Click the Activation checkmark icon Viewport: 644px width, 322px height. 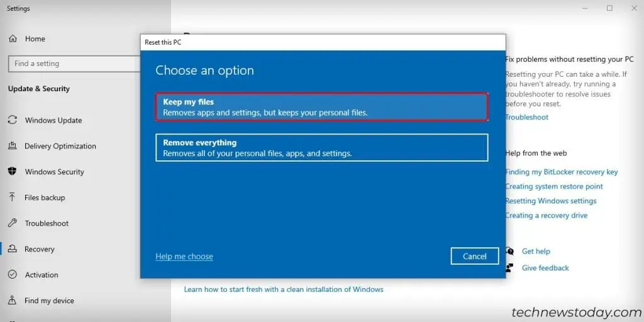13,274
